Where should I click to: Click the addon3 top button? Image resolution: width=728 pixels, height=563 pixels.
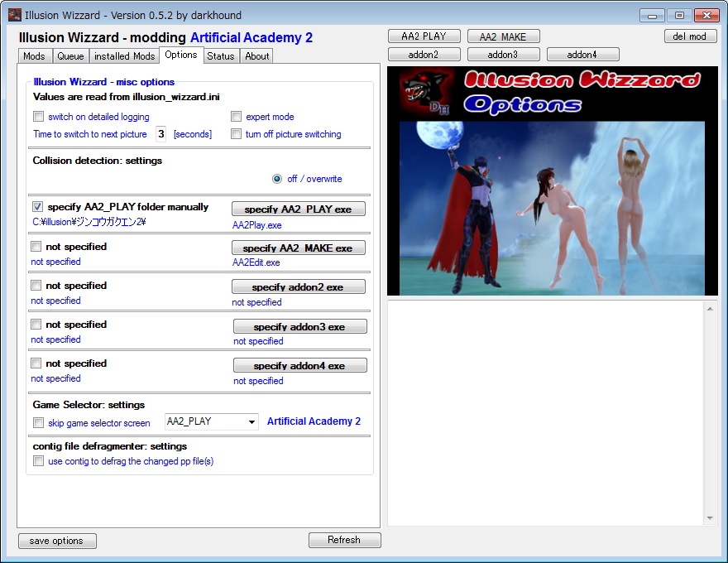click(x=503, y=55)
